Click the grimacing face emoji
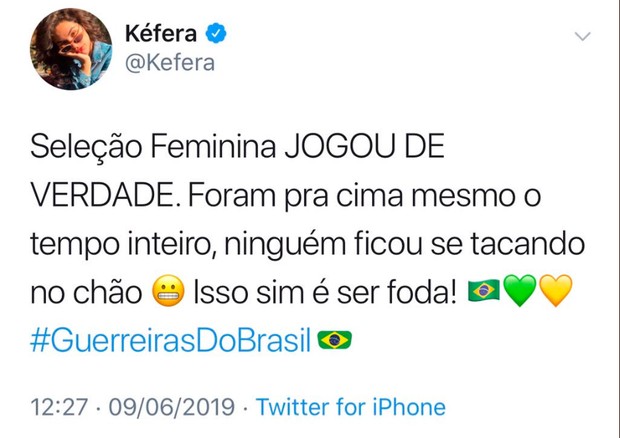Screen dimensions: 620x438 (x=168, y=291)
